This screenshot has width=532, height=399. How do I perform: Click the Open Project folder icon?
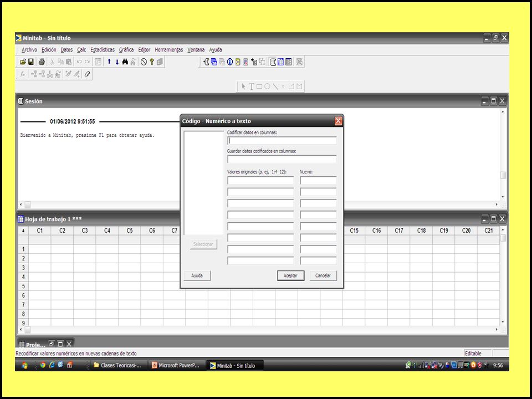(23, 62)
